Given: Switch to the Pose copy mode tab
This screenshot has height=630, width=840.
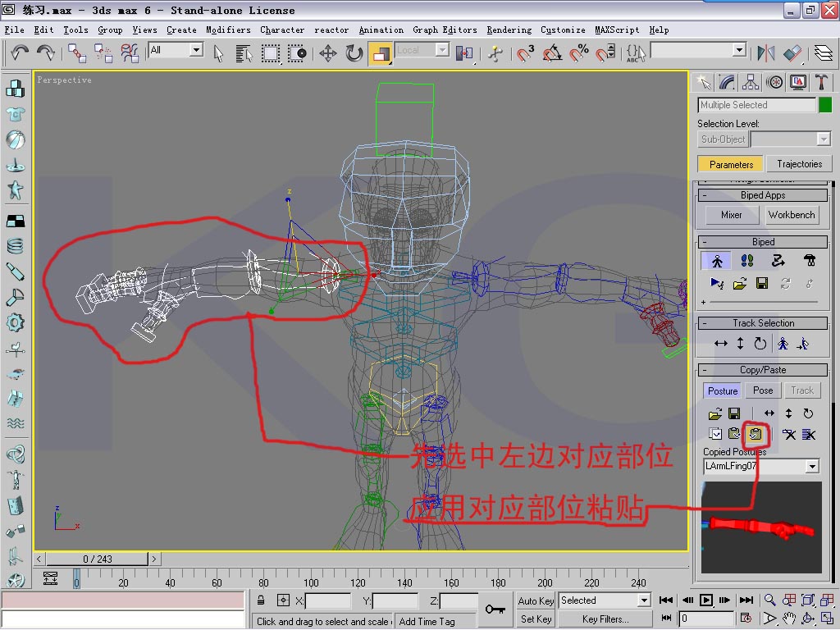Looking at the screenshot, I should (763, 390).
